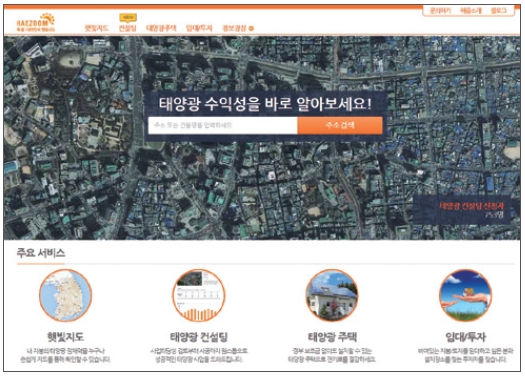Select the 태양광주택 navigation item

pyautogui.click(x=161, y=28)
